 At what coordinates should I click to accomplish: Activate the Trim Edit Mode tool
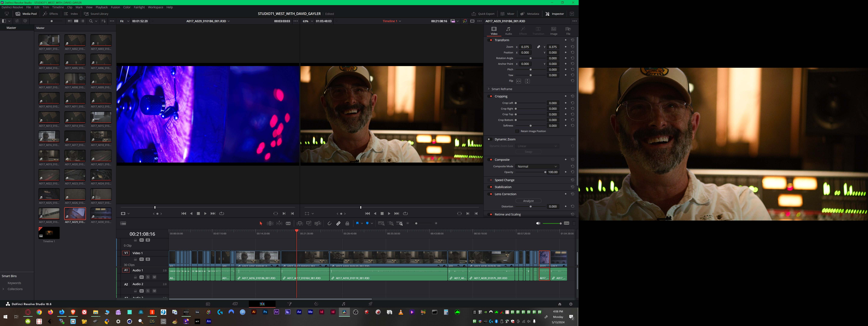[270, 223]
